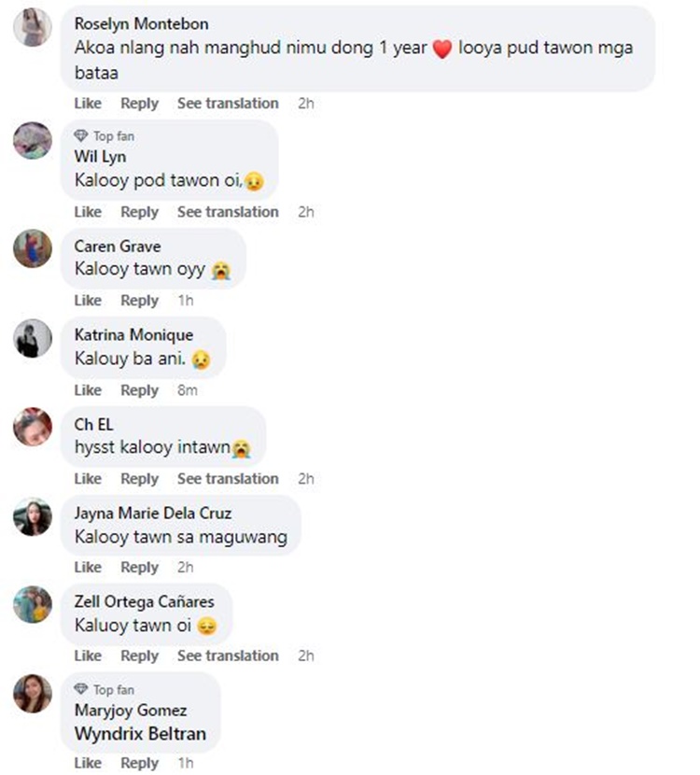Like Caren Grave's comment
The width and height of the screenshot is (700, 775).
click(x=88, y=301)
